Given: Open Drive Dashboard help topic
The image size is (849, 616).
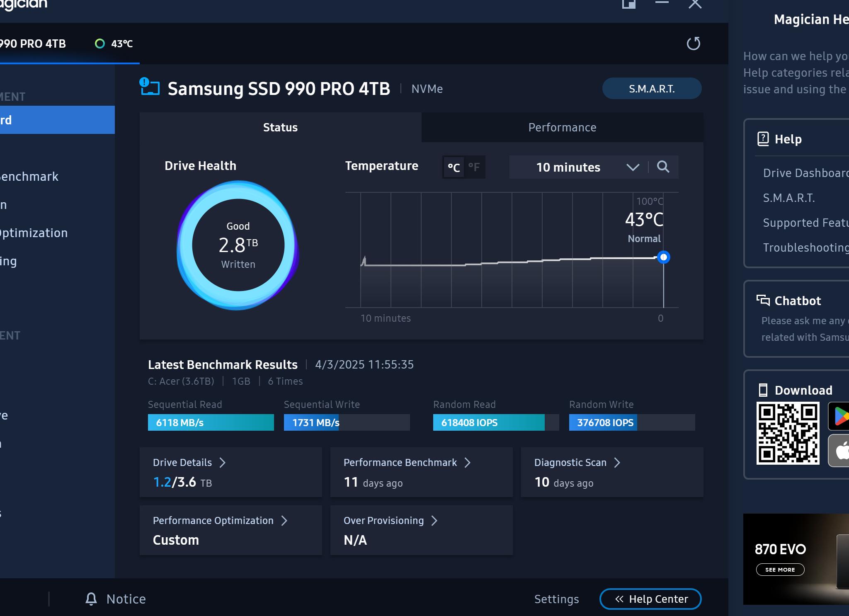Looking at the screenshot, I should [x=805, y=173].
